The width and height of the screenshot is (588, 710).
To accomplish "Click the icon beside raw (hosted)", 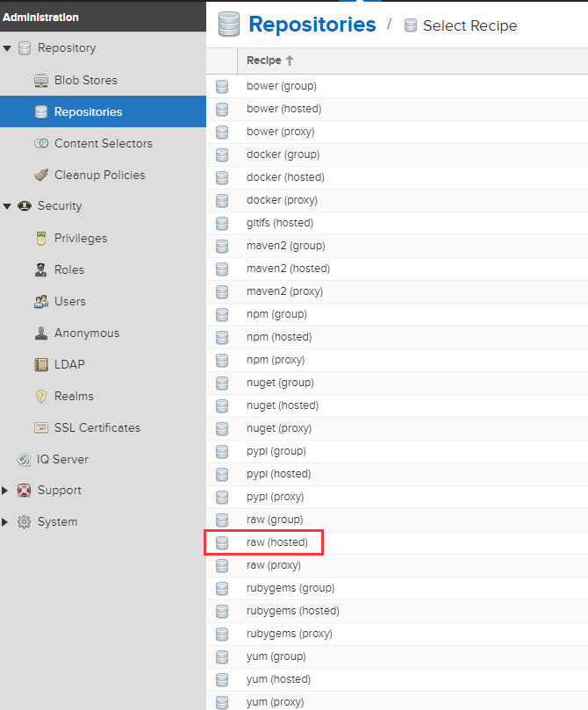I will point(222,542).
